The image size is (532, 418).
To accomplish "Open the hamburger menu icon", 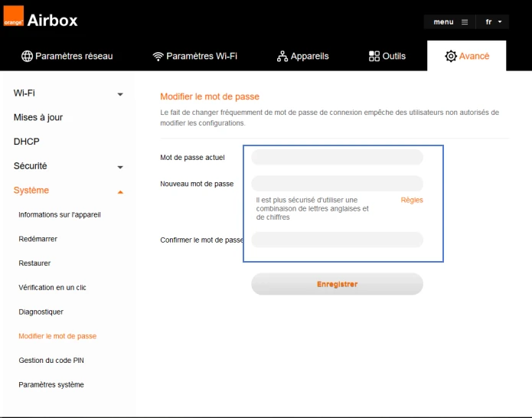I will click(x=465, y=22).
